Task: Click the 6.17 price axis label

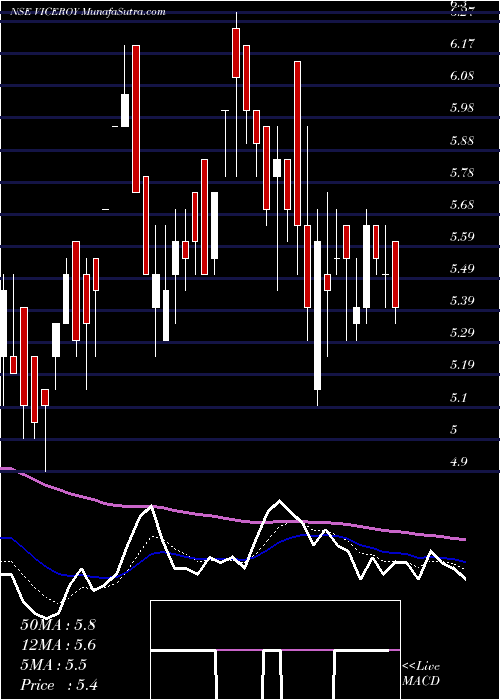Action: pos(462,44)
